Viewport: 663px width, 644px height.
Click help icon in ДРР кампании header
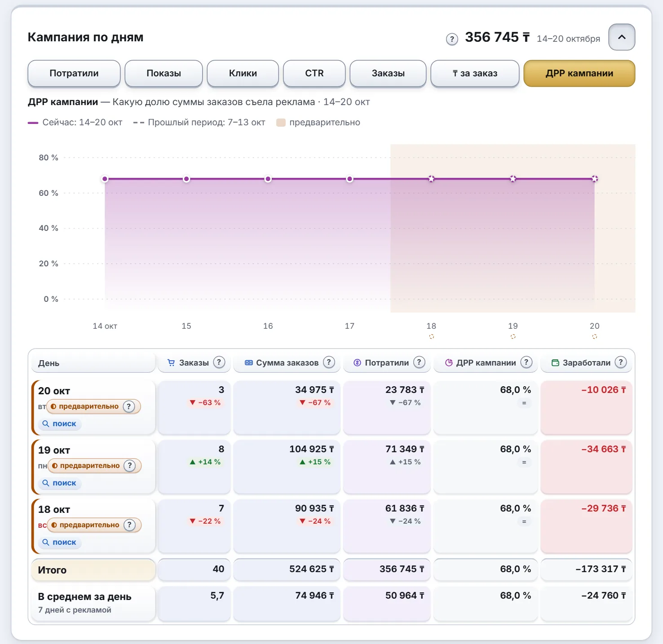click(x=526, y=362)
